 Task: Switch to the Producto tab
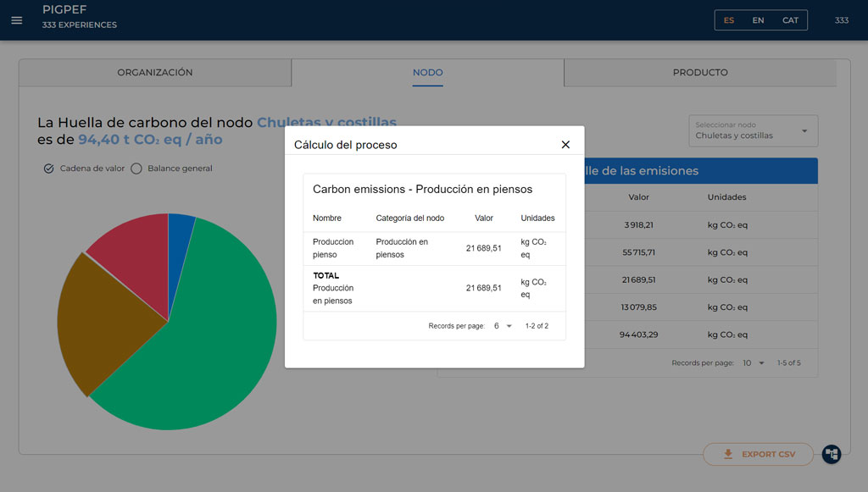coord(700,73)
